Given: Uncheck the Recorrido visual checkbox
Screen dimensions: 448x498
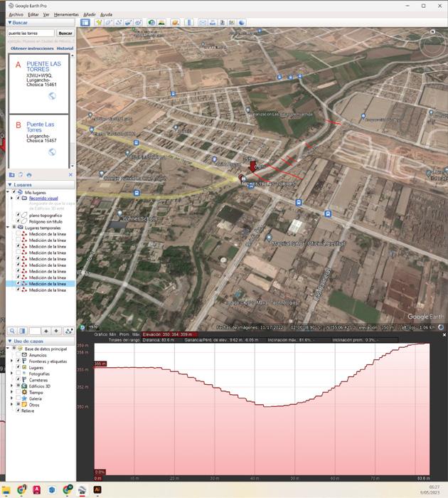Looking at the screenshot, I should point(18,198).
